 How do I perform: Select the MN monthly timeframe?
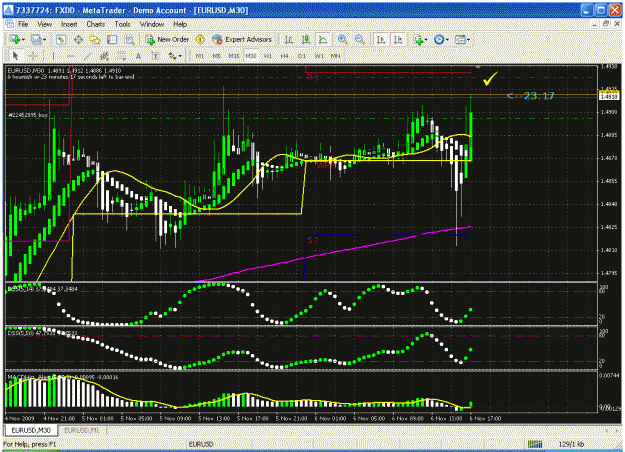tap(336, 56)
